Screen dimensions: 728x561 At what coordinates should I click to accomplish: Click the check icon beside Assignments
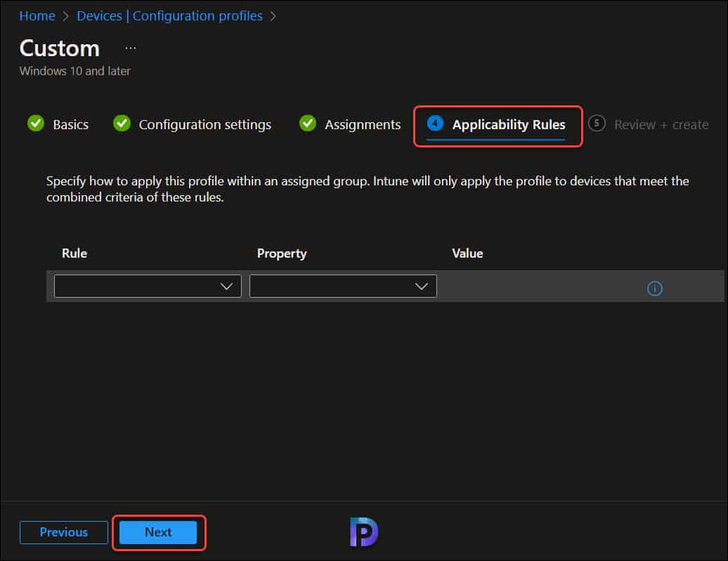pos(307,124)
